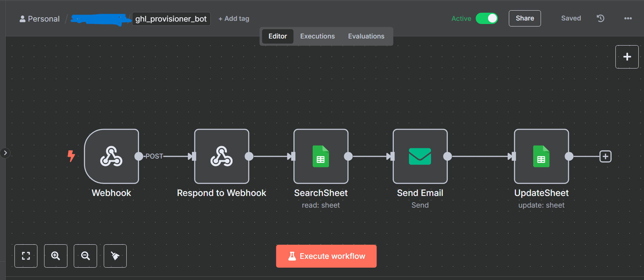Open the UpdateSheet Google Sheets node
Image resolution: width=644 pixels, height=280 pixels.
pos(541,156)
